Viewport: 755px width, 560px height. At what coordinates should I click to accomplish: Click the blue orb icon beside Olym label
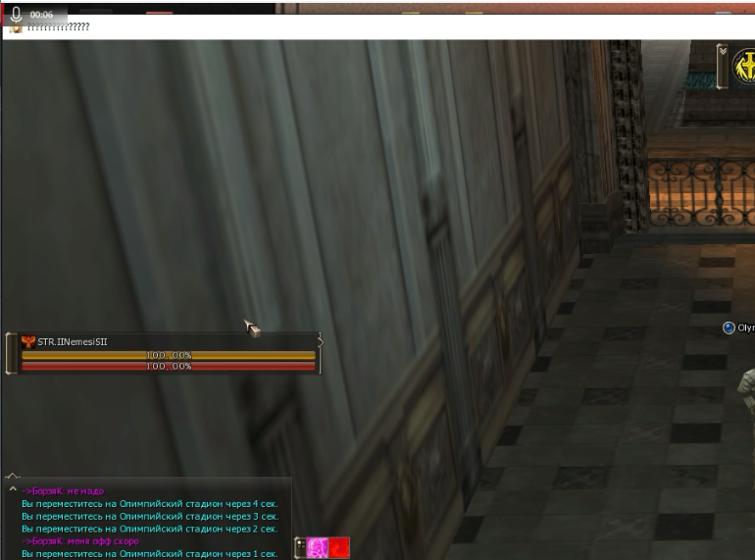[x=729, y=328]
